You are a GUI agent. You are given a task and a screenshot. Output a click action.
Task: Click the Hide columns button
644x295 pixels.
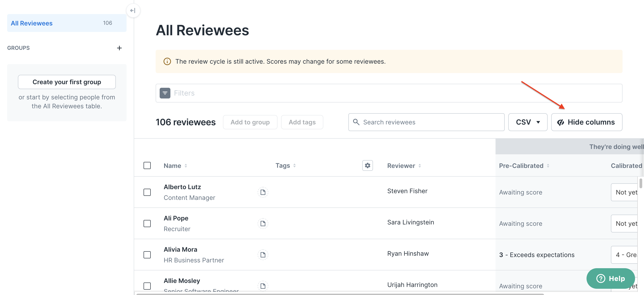coord(587,122)
